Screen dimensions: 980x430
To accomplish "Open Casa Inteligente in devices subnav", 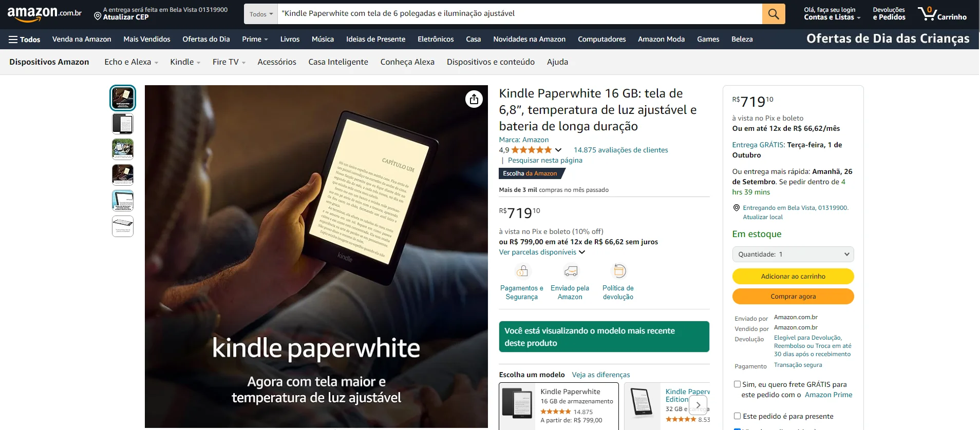I will pos(338,62).
